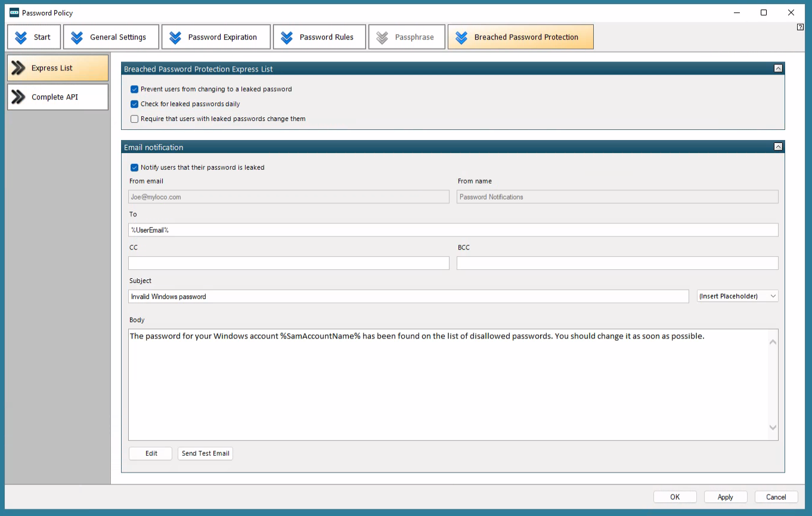Click the help question mark icon
Image resolution: width=812 pixels, height=516 pixels.
(801, 27)
